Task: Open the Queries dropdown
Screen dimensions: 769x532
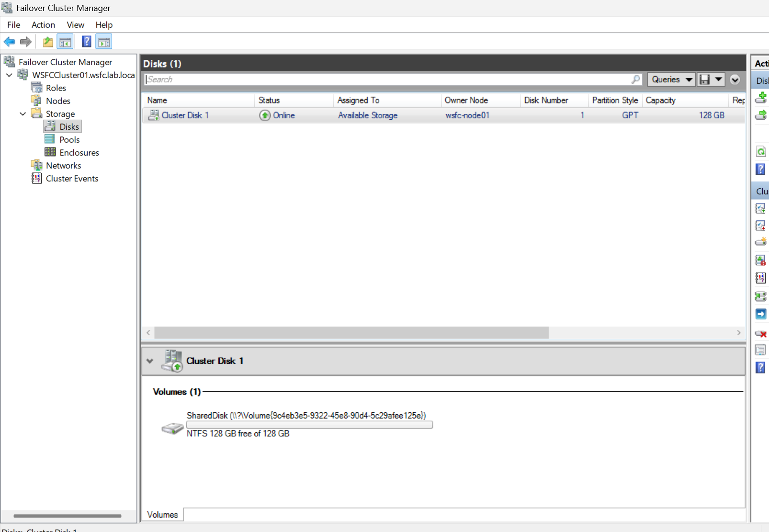Action: tap(671, 79)
